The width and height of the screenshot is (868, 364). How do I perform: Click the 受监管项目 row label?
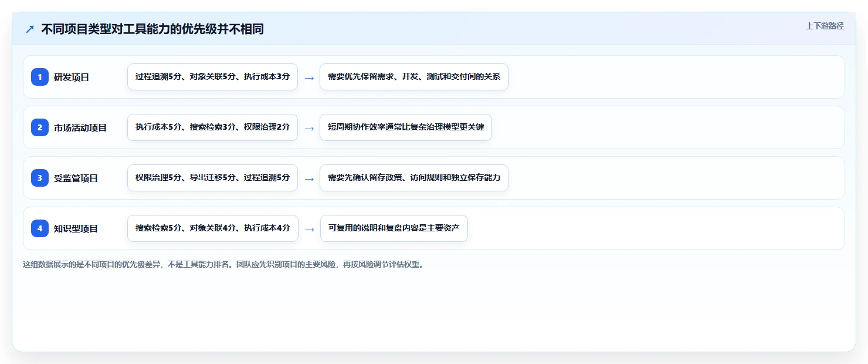click(76, 178)
